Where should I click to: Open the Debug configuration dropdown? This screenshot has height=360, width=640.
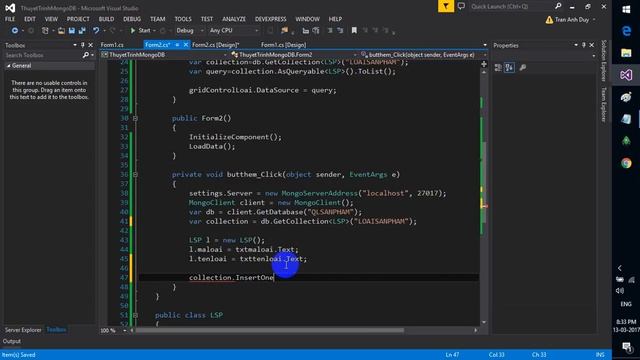(190, 31)
